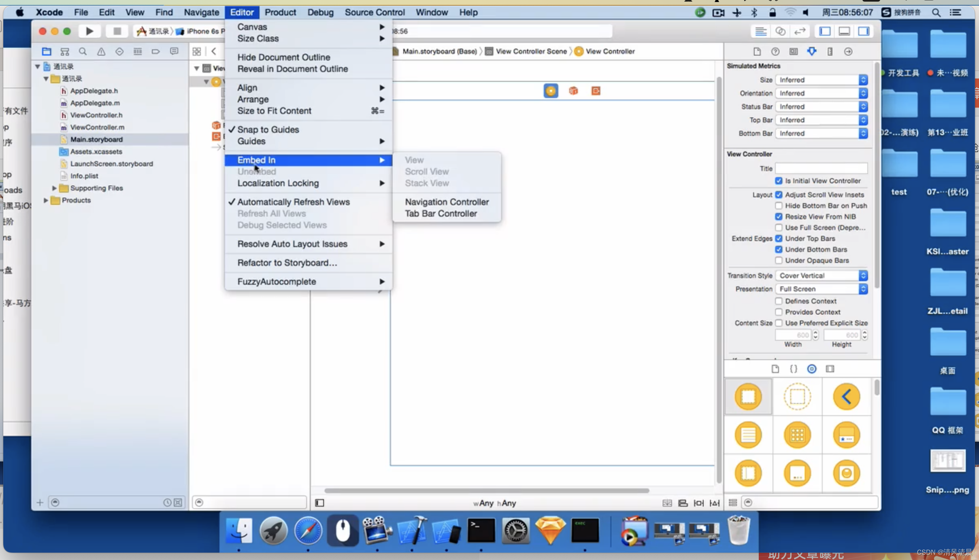This screenshot has height=560, width=979.
Task: Open the Status Bar dropdown
Action: (822, 106)
